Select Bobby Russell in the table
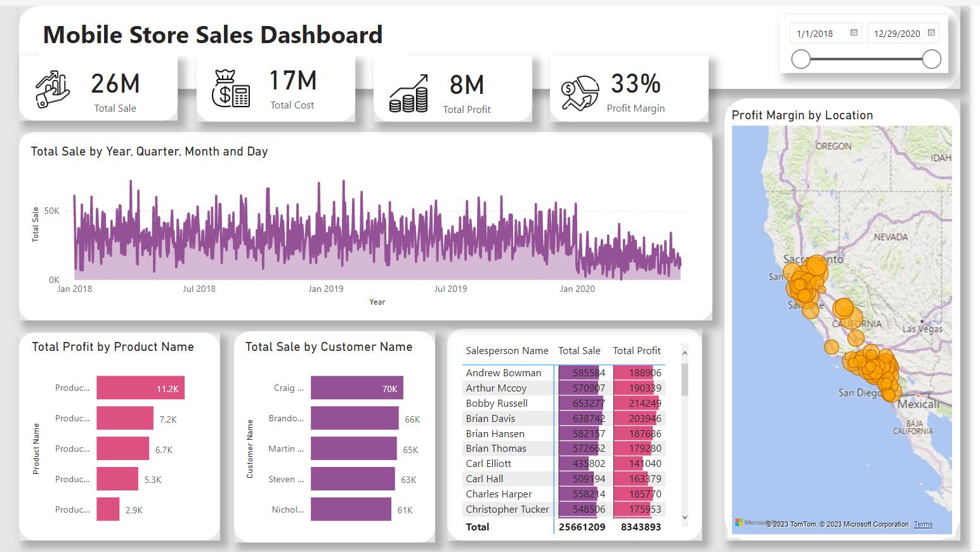The image size is (980, 552). tap(497, 403)
